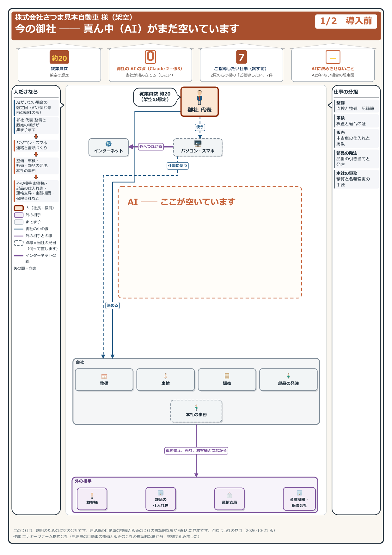The width and height of the screenshot is (392, 555).
Task: Click 整備 点検と整備、記録簿 in 仕事の分担
Action: click(x=356, y=106)
